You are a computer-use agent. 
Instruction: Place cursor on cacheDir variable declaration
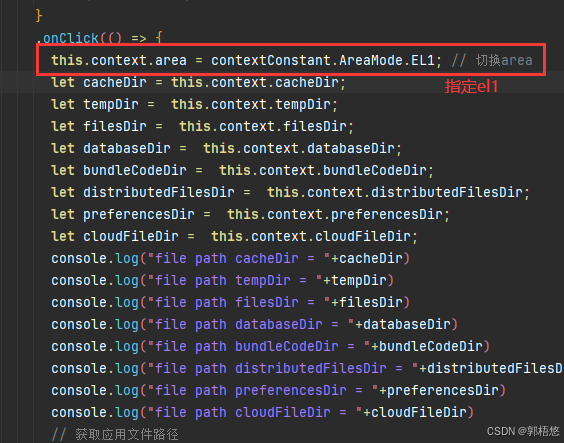pyautogui.click(x=115, y=82)
